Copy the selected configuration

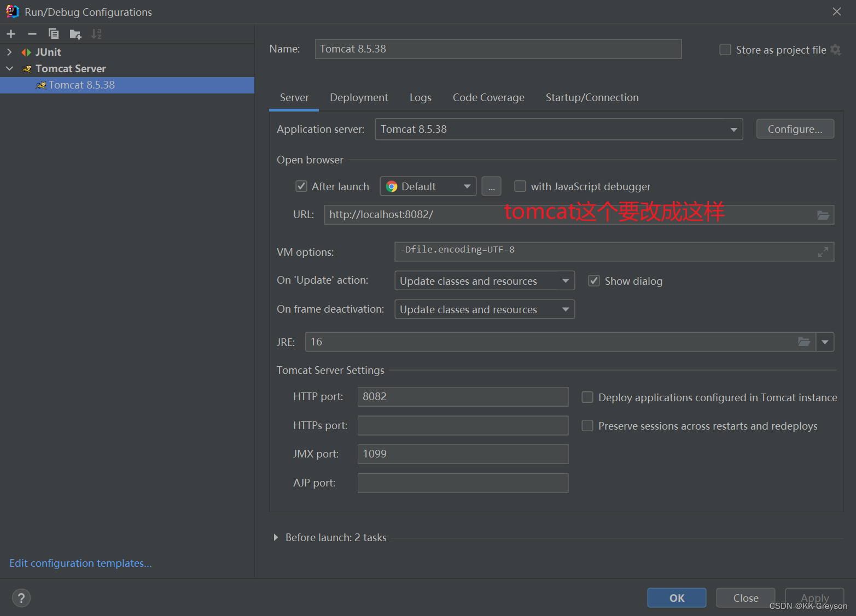54,34
